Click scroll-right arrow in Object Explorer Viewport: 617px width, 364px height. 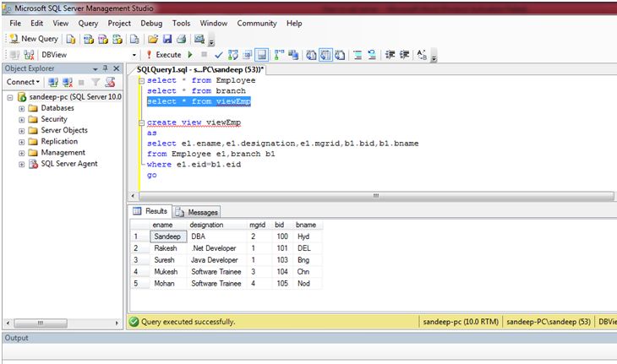(x=117, y=323)
